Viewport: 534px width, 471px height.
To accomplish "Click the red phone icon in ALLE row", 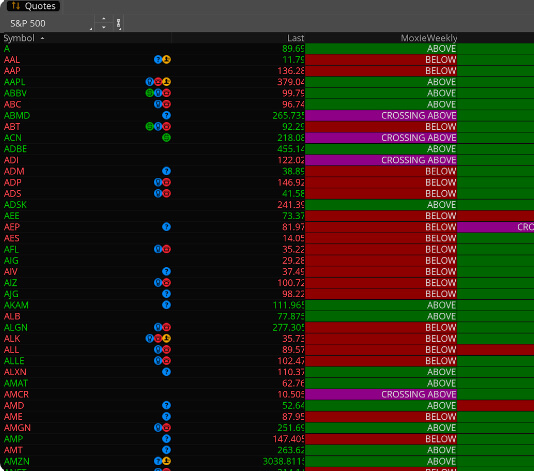I will tap(167, 361).
